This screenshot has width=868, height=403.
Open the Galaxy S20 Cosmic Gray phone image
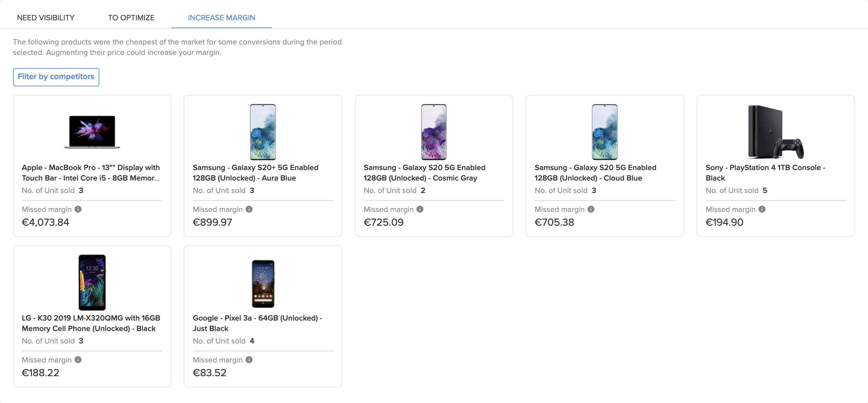[434, 132]
